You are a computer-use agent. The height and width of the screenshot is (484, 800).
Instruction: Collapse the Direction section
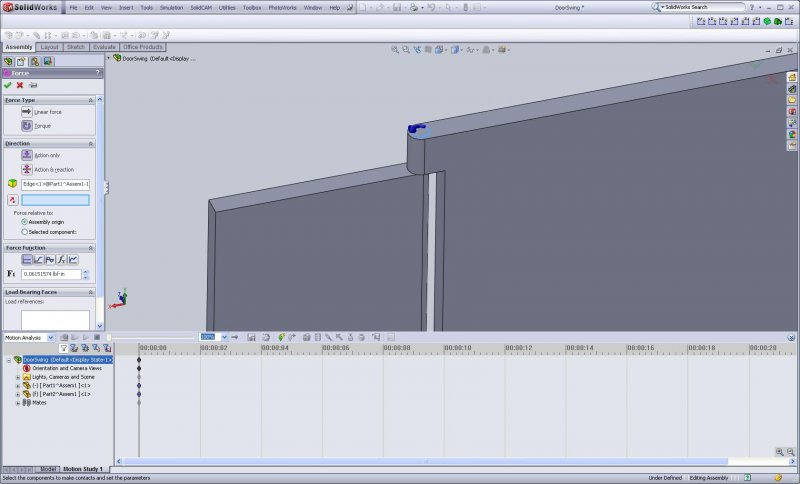tap(91, 144)
